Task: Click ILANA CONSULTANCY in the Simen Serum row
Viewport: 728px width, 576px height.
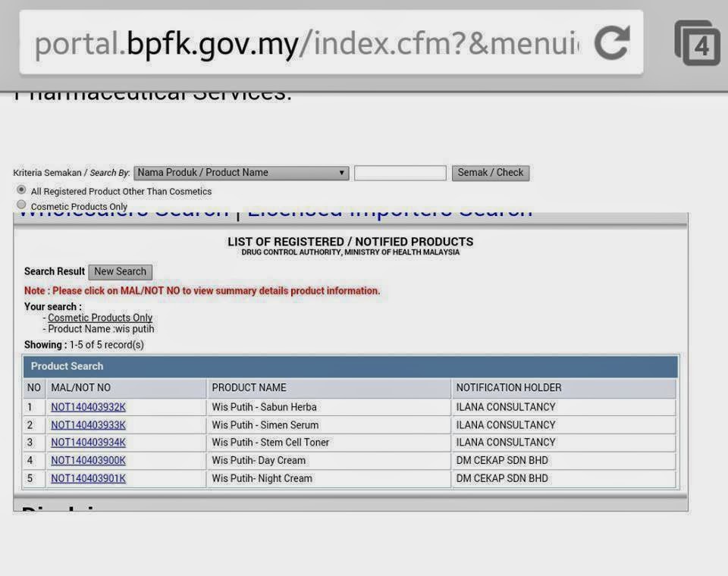Action: click(x=506, y=425)
